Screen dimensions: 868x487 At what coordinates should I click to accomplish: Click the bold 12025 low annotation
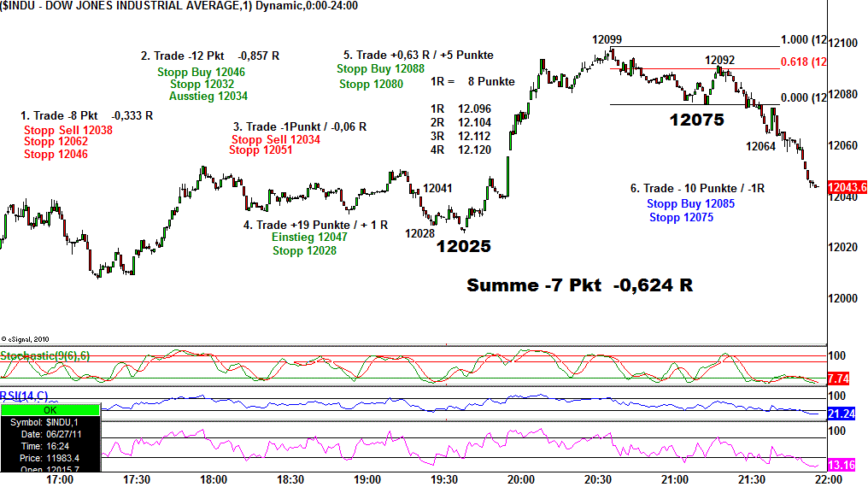464,246
